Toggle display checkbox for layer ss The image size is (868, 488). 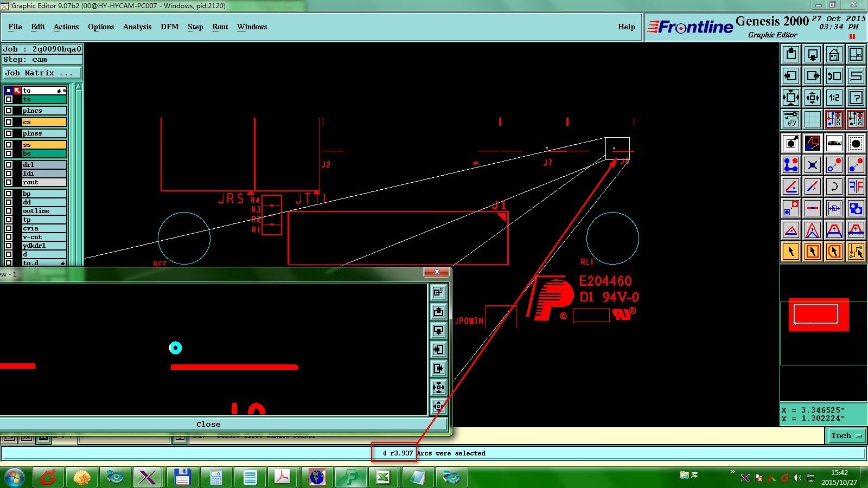pos(9,145)
